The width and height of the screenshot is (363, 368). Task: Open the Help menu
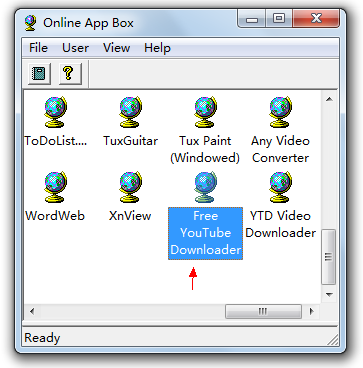tap(157, 48)
